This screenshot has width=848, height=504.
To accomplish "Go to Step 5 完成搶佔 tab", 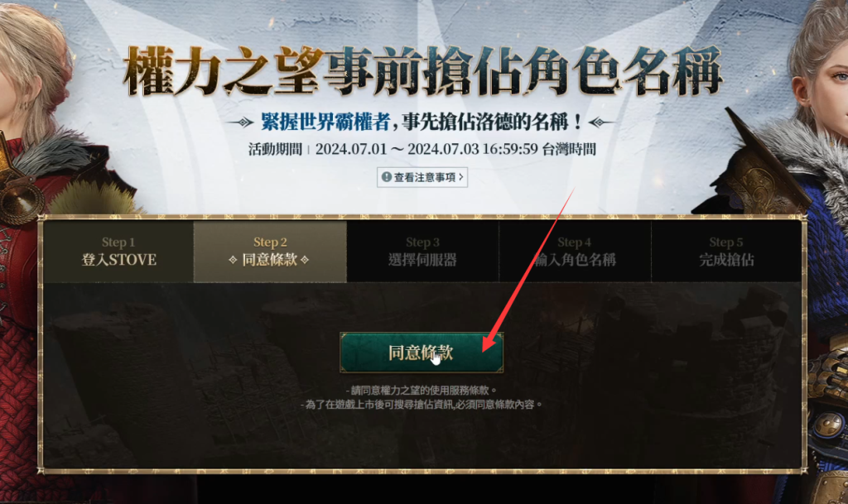I will click(726, 252).
